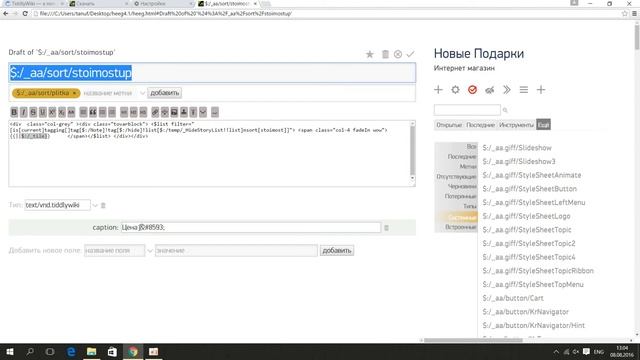Viewport: 640px width, 360px height.
Task: Click the draft title input field
Action: pos(212,73)
